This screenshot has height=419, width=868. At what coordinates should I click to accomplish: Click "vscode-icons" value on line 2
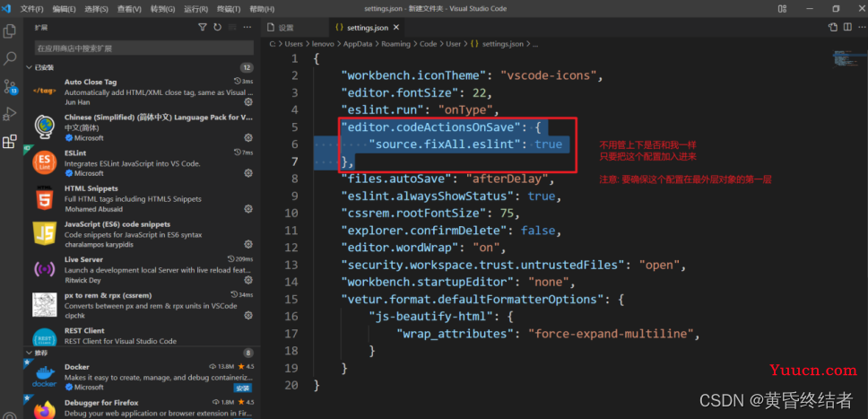pyautogui.click(x=549, y=75)
